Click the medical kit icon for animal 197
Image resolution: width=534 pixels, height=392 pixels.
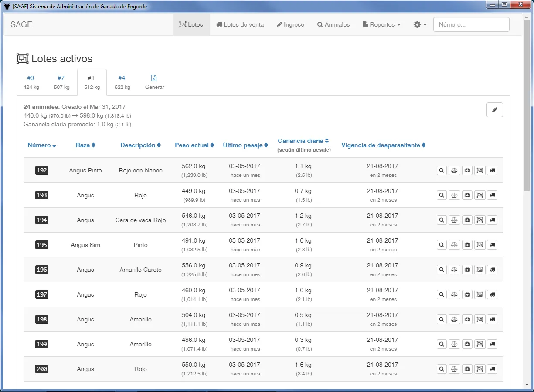pyautogui.click(x=467, y=294)
